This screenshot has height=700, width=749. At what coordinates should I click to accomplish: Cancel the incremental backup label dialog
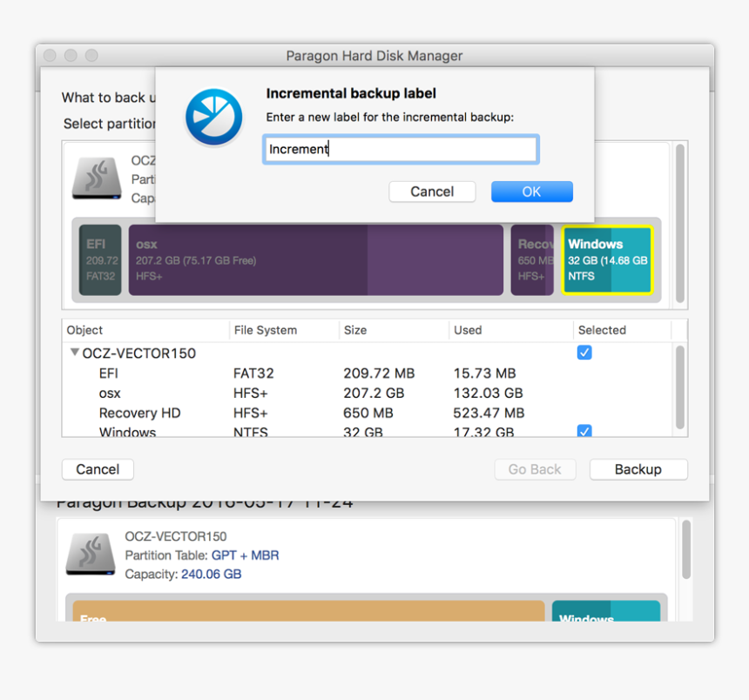click(432, 192)
